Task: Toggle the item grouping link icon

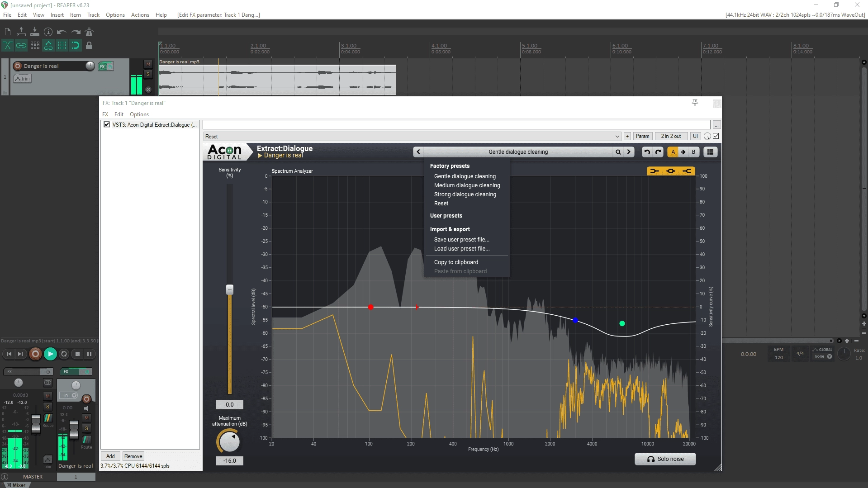Action: coord(21,45)
